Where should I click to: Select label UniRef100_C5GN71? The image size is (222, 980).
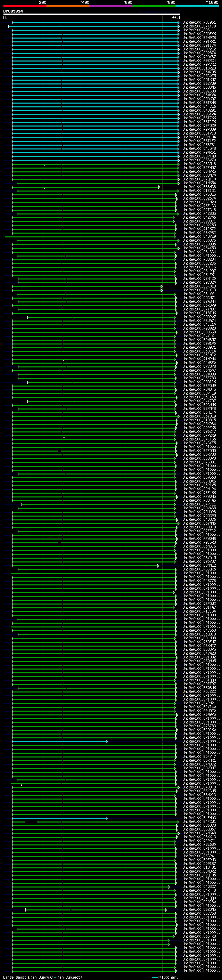coord(199,298)
